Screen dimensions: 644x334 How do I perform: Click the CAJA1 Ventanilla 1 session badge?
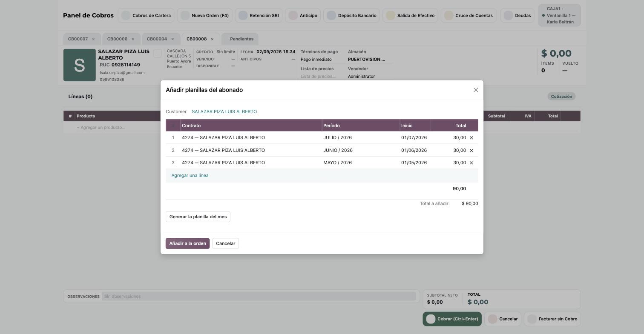click(559, 15)
